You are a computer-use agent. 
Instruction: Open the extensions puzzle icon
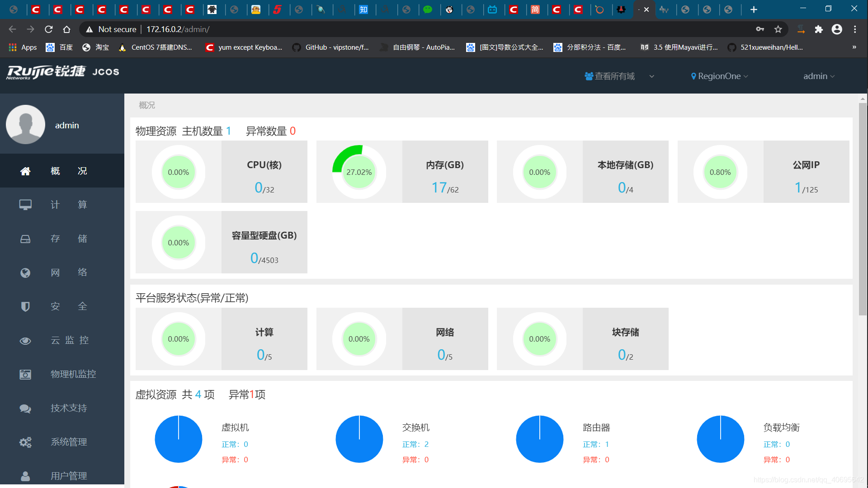click(x=819, y=29)
